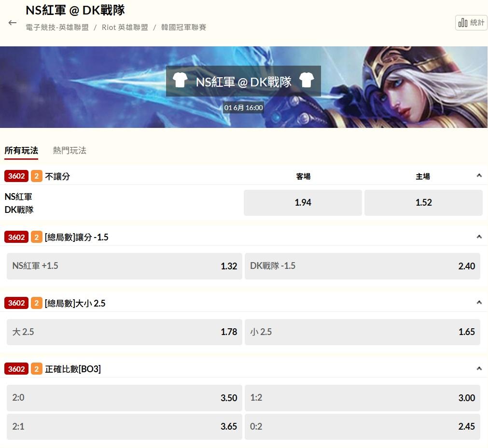Pick the 主場 odds 1.52
Viewport: 488px width, 448px height.
(x=424, y=203)
